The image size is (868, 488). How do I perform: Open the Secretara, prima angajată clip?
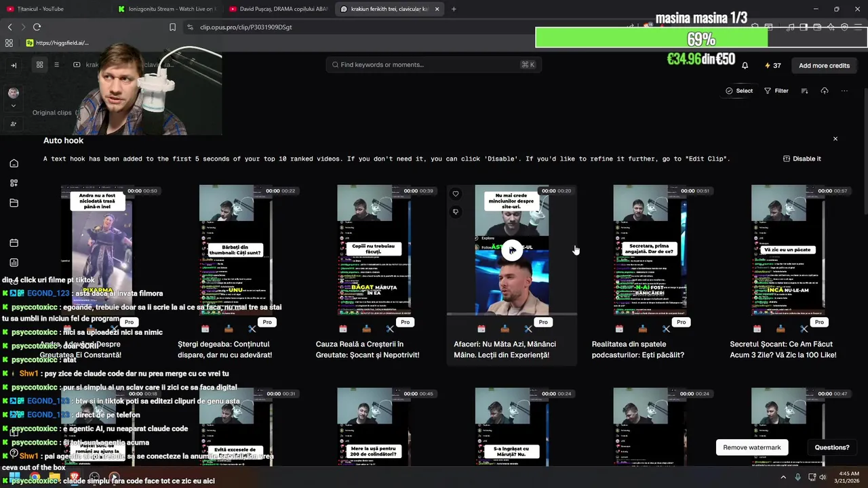[x=650, y=251]
